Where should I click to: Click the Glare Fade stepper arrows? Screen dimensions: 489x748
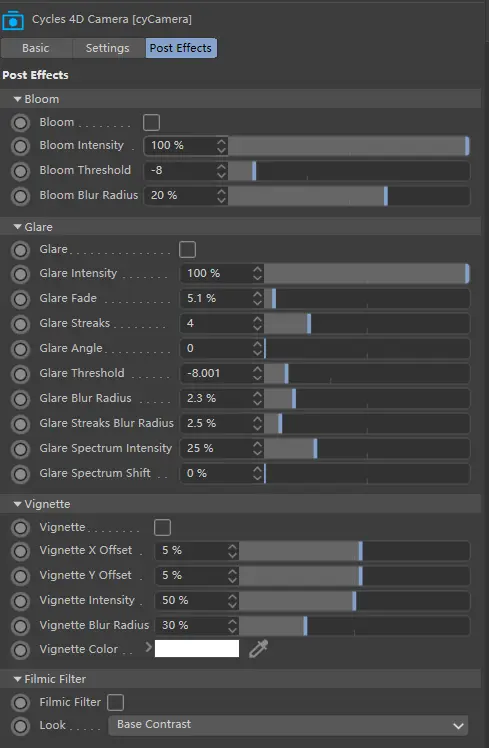point(258,299)
